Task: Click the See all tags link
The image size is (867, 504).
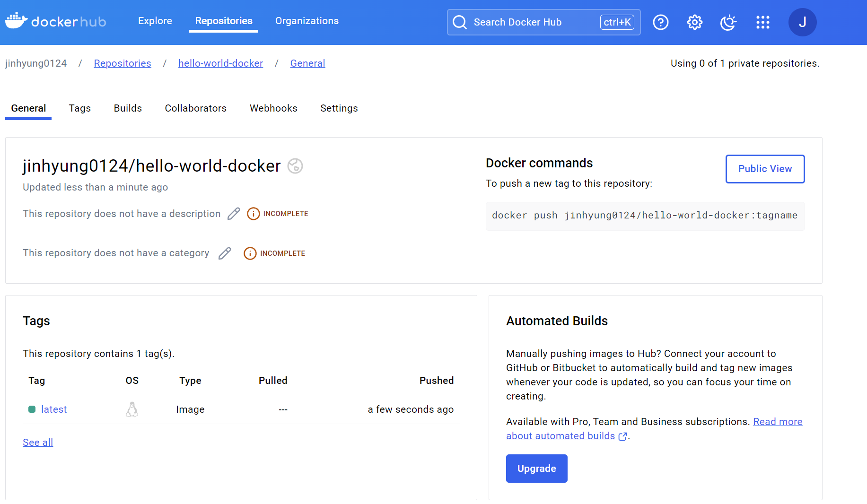Action: point(38,443)
